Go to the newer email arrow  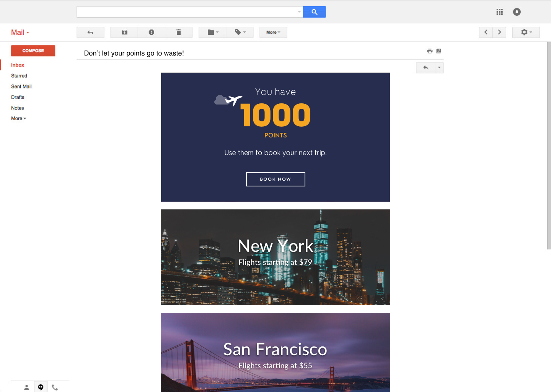486,32
